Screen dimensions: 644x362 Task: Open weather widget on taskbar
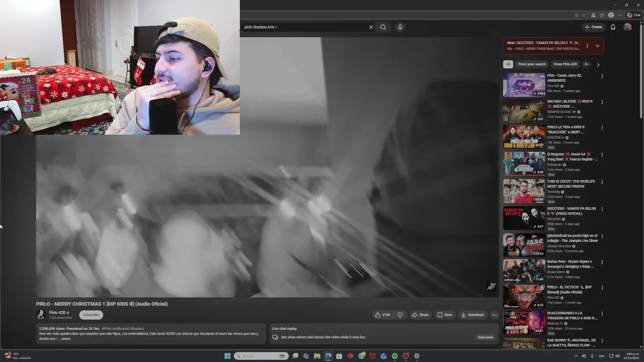[x=18, y=356]
